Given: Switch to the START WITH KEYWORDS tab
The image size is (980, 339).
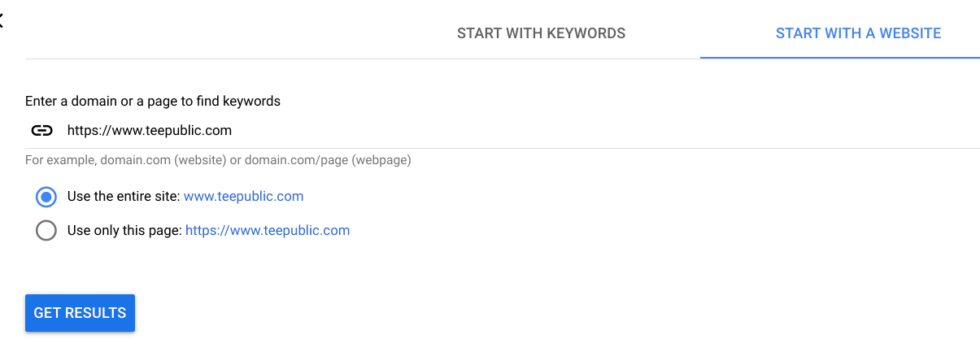Looking at the screenshot, I should 541,33.
